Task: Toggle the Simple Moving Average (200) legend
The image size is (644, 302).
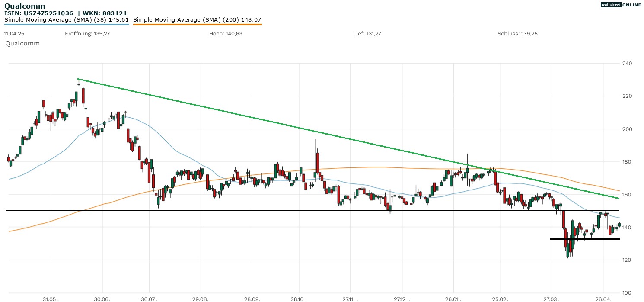Action: coord(197,19)
